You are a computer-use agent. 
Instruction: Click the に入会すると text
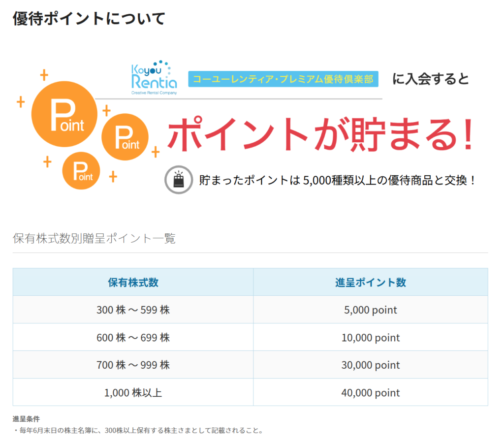coord(431,79)
